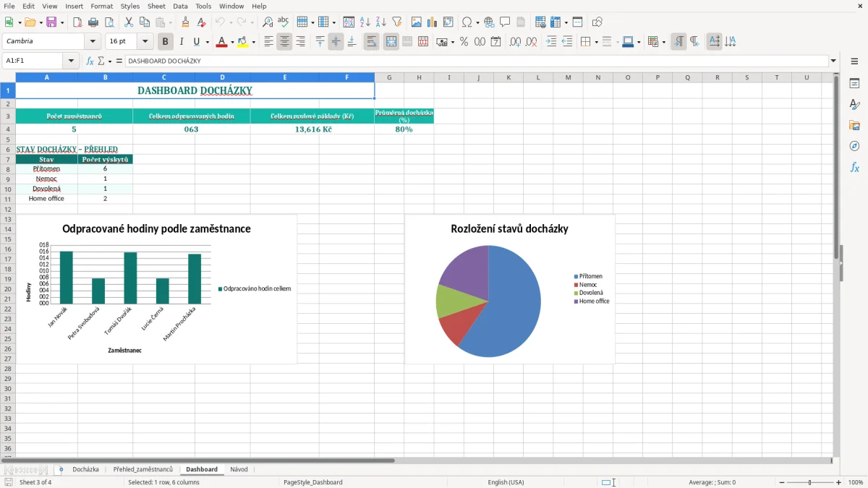Click 100% zoom level in status bar

tap(856, 482)
